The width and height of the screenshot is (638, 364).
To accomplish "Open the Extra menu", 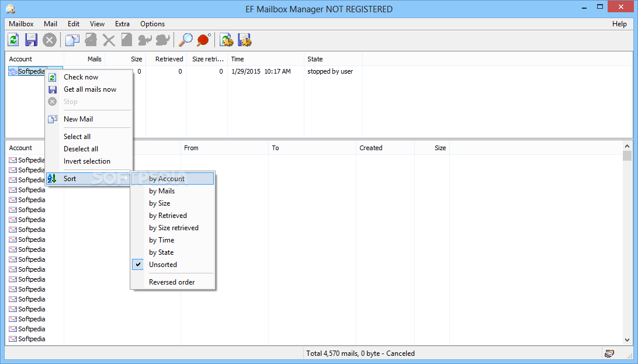I will coord(122,24).
